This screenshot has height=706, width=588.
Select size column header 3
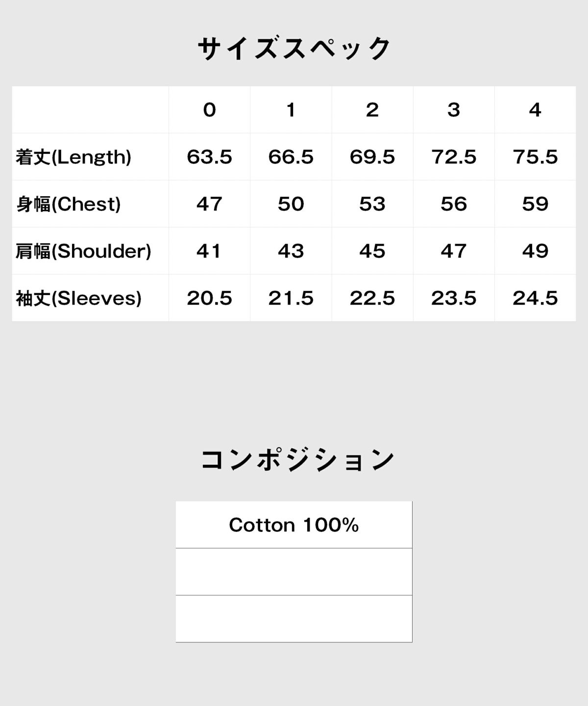pos(454,110)
